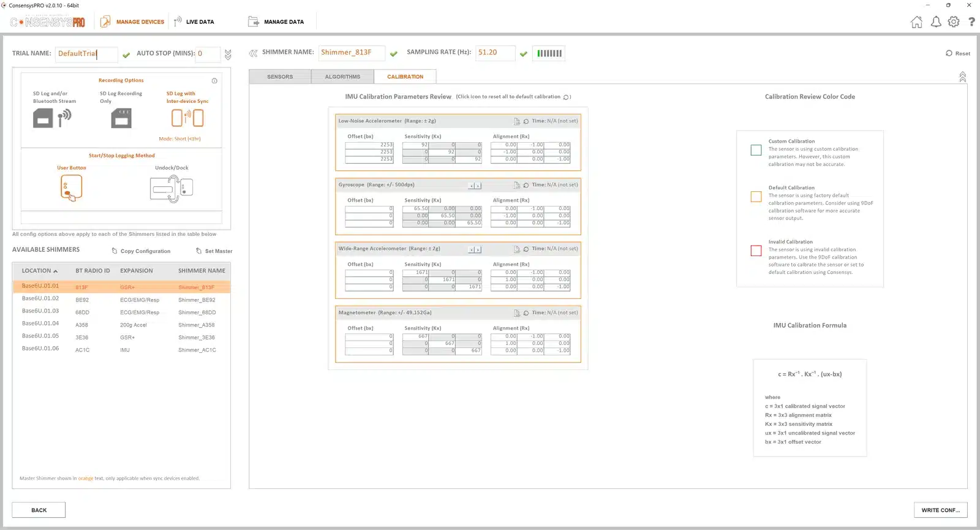Open the settings gear

pos(954,22)
